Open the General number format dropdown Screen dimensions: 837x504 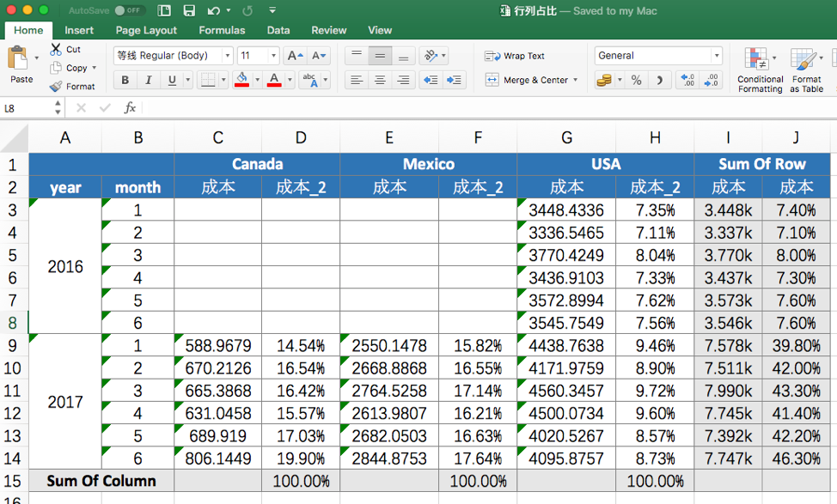click(716, 56)
